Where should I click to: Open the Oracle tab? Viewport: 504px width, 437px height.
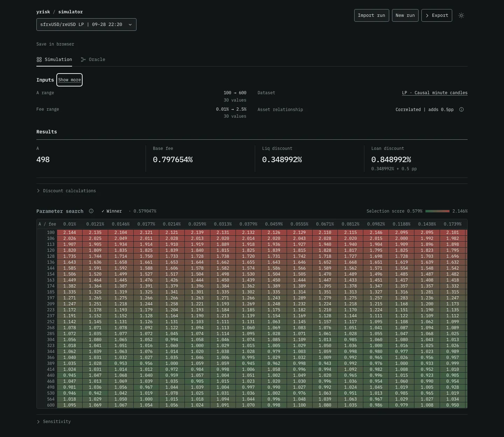[93, 60]
